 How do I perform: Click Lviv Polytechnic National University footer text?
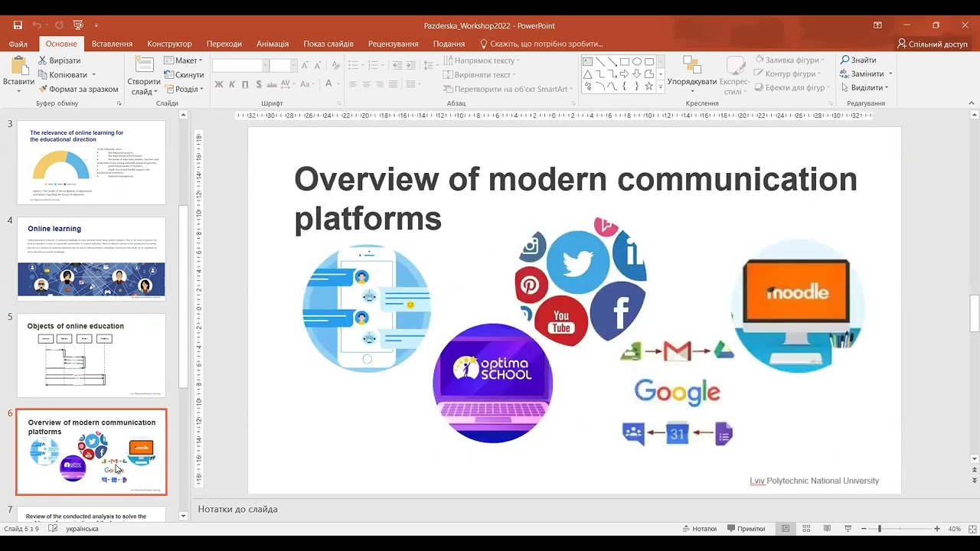click(x=815, y=481)
